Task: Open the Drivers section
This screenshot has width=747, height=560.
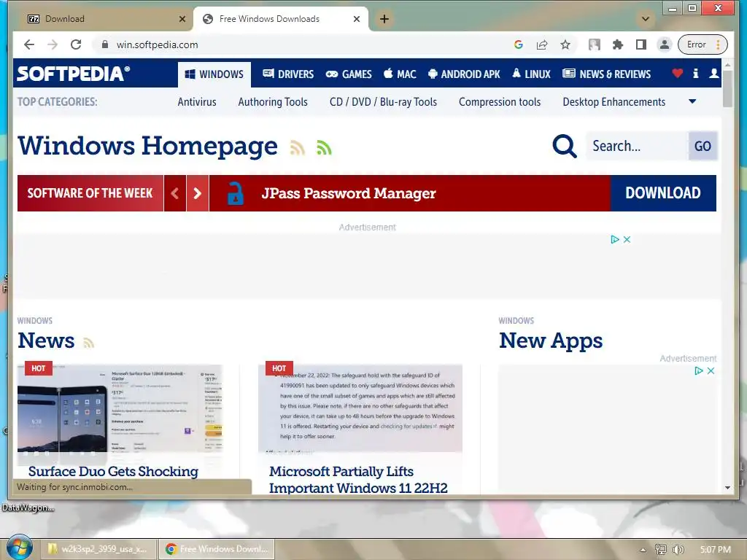Action: click(288, 74)
